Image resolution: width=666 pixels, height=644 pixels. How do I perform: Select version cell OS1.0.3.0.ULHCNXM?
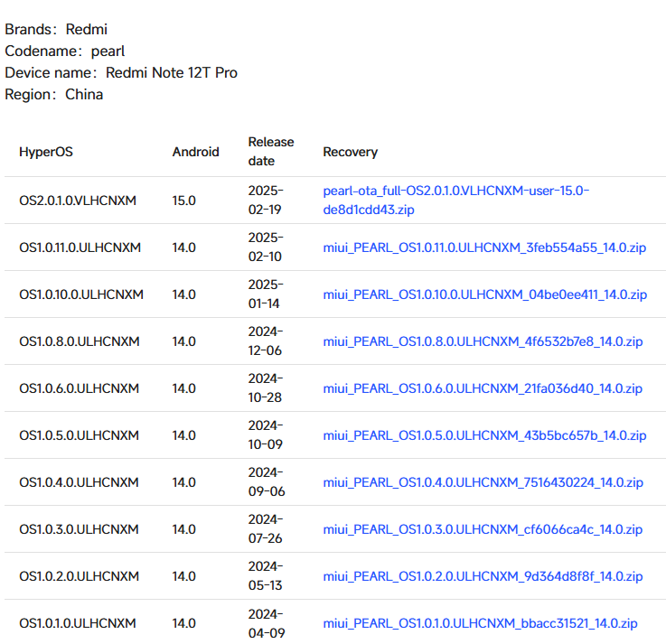tap(79, 529)
